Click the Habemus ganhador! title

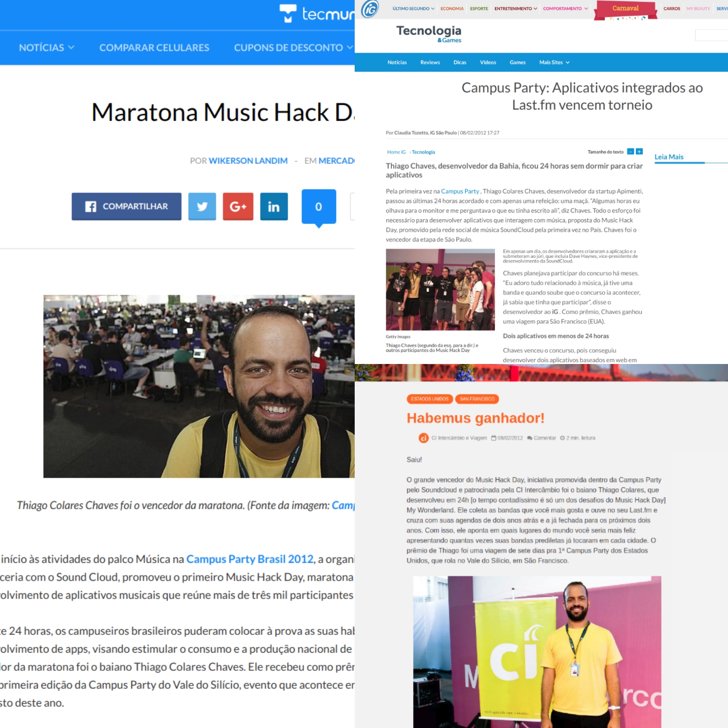tap(475, 418)
